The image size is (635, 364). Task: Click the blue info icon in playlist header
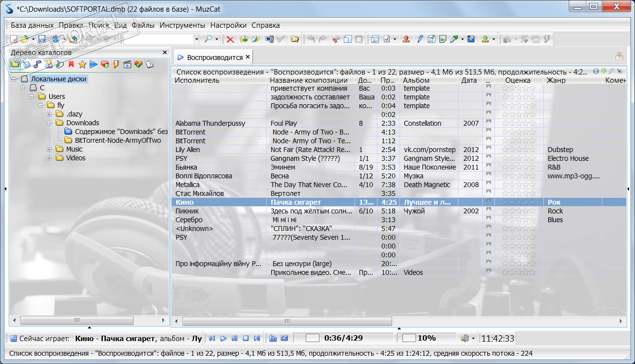(x=596, y=71)
